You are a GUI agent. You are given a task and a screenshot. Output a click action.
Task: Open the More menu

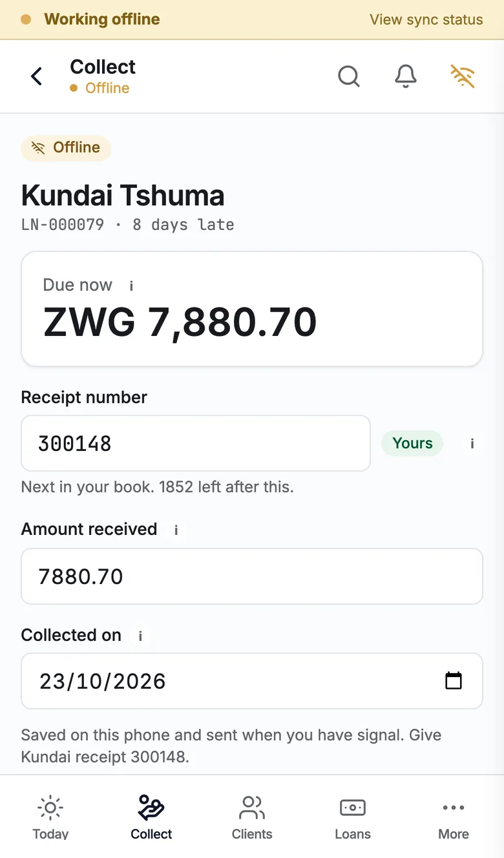(x=454, y=817)
